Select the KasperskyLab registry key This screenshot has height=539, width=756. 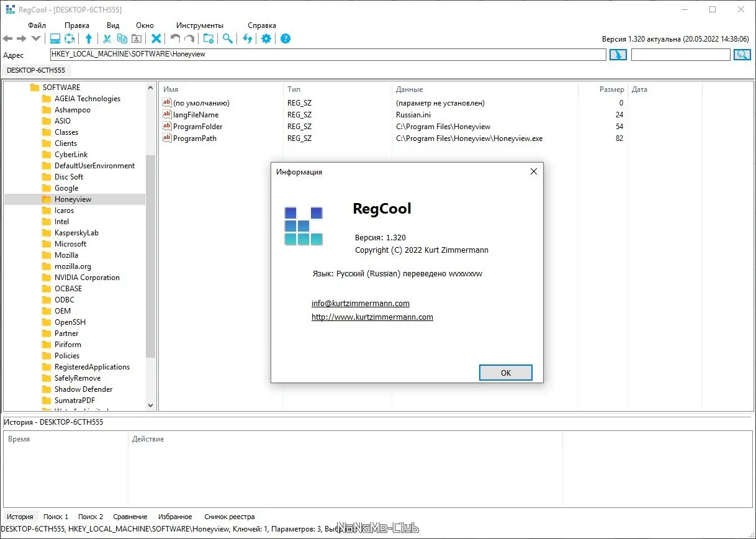[x=76, y=233]
